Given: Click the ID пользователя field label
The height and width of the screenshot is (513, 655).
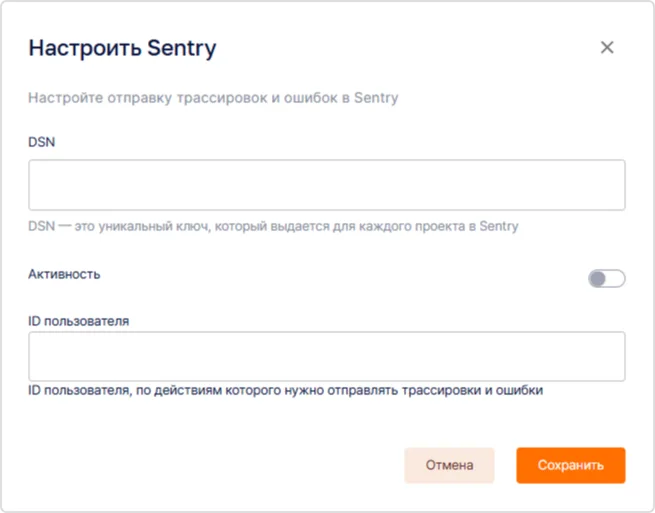Looking at the screenshot, I should click(78, 321).
